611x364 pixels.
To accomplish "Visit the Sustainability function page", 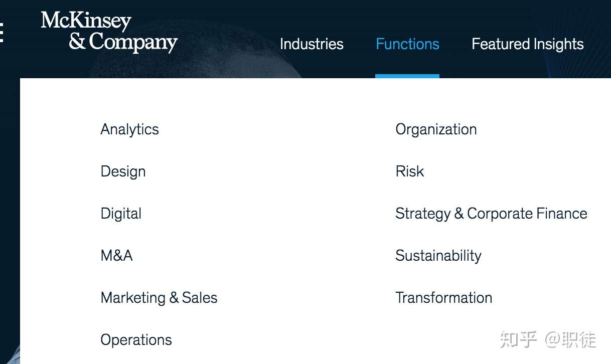I will coord(438,256).
